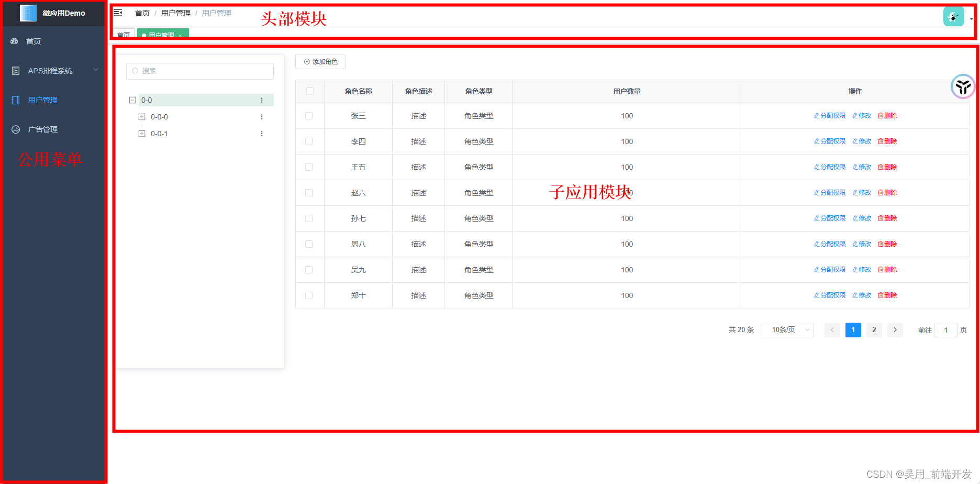980x484 pixels.
Task: Check the row checkbox for 李四
Action: tap(309, 141)
